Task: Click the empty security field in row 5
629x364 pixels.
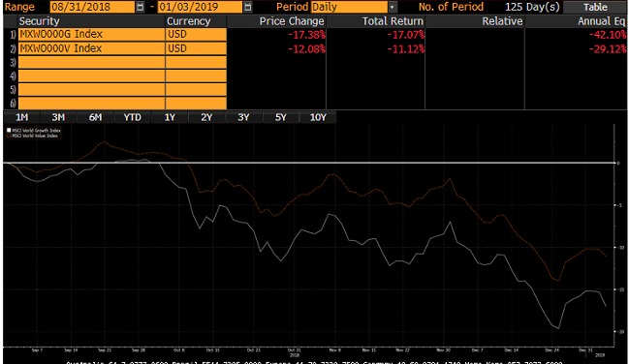Action: 91,89
